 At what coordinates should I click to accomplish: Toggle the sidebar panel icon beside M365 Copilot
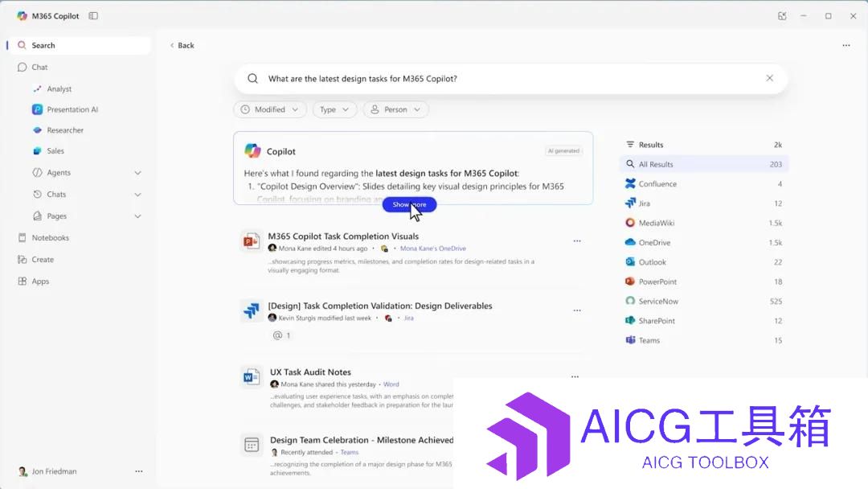click(x=93, y=16)
